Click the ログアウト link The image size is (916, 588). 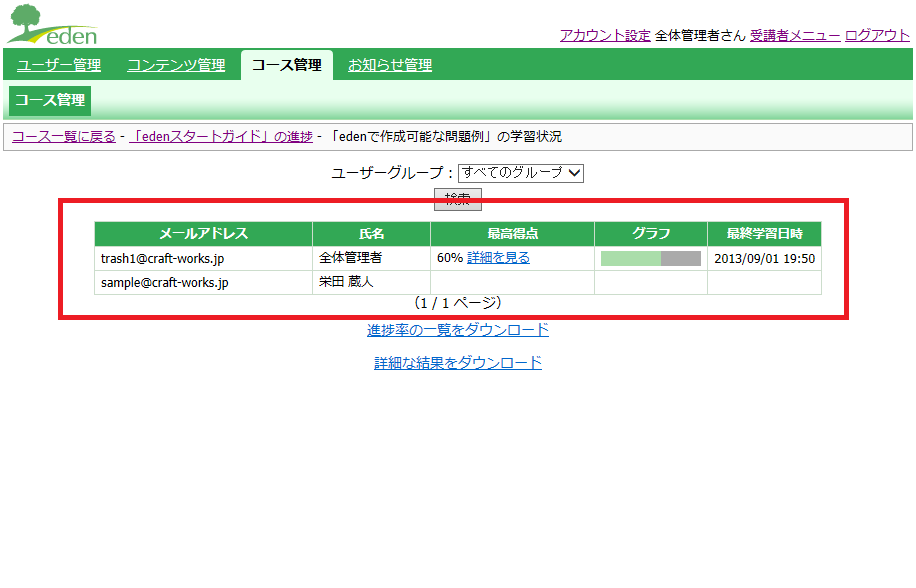877,36
